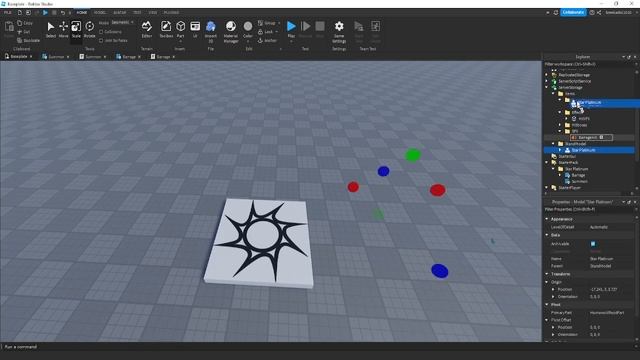Collapse the ServerStorage tree node
640x360 pixels.
tap(547, 87)
